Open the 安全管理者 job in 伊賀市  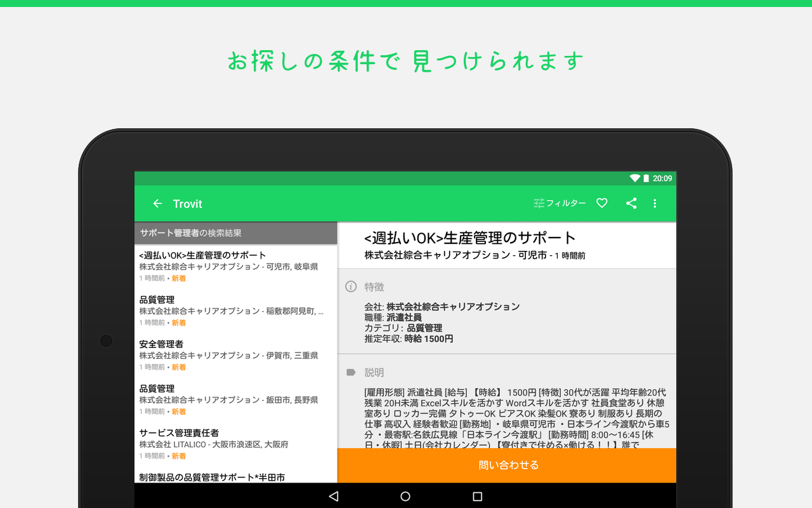235,356
